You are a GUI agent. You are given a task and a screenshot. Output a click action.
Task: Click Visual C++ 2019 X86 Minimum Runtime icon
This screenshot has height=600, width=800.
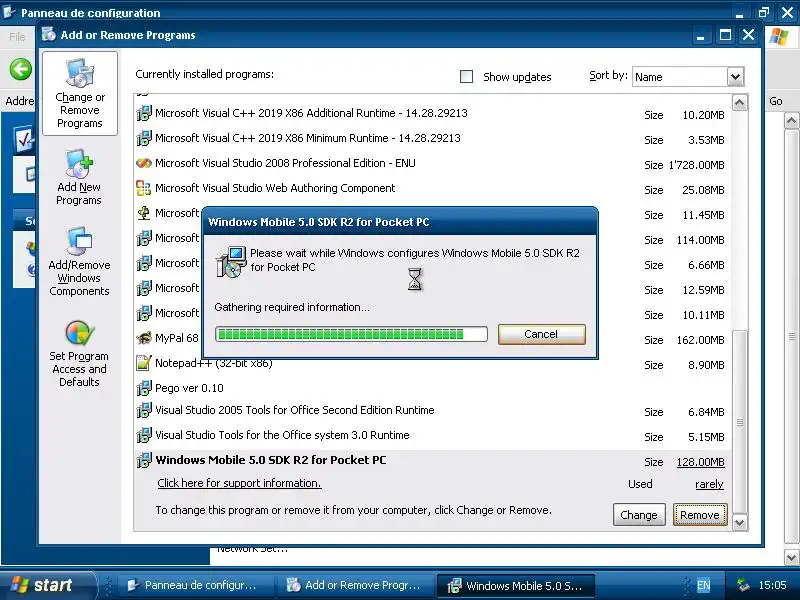coord(144,138)
